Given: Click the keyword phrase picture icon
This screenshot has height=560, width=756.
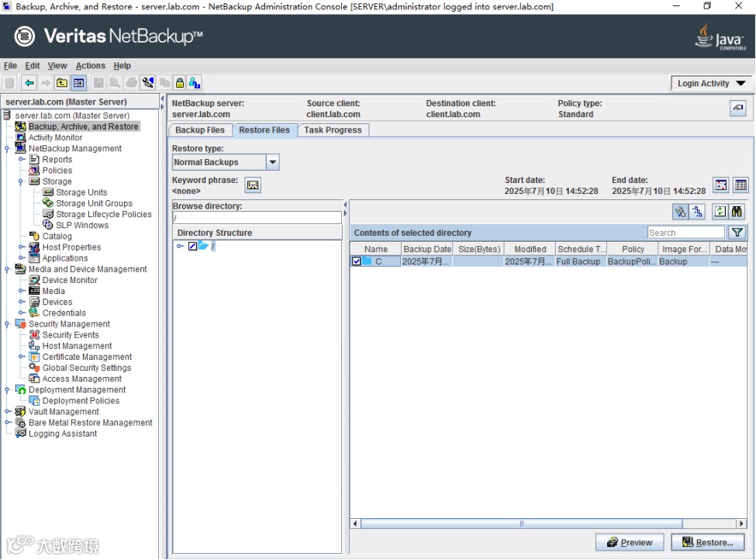Looking at the screenshot, I should point(253,185).
